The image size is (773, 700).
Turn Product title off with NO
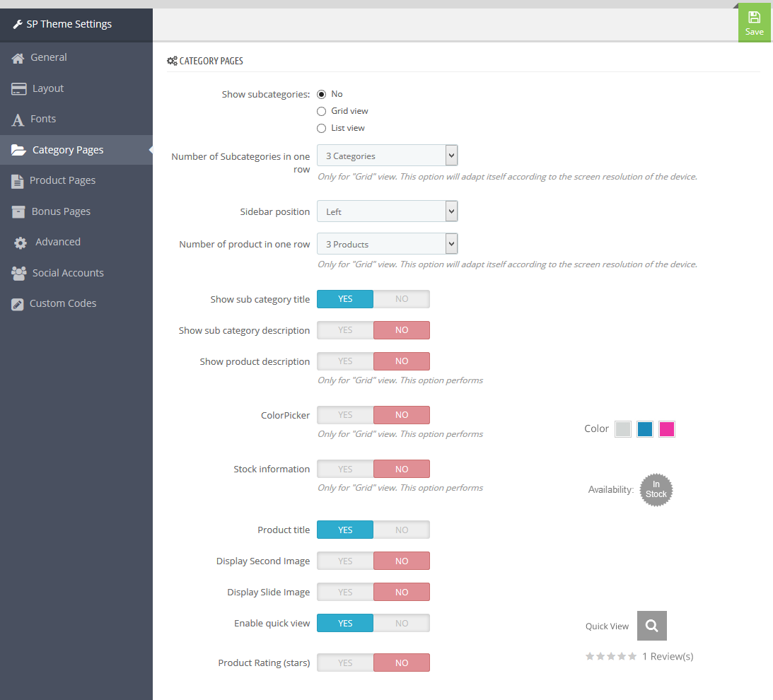pyautogui.click(x=401, y=530)
